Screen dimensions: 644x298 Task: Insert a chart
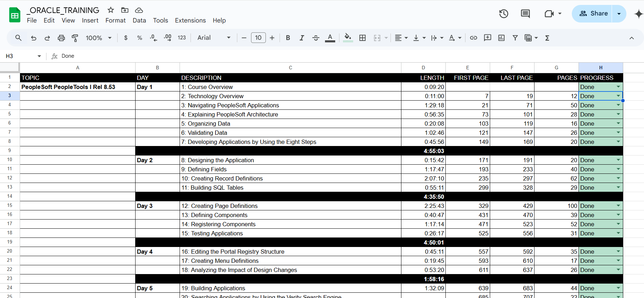[x=501, y=38]
